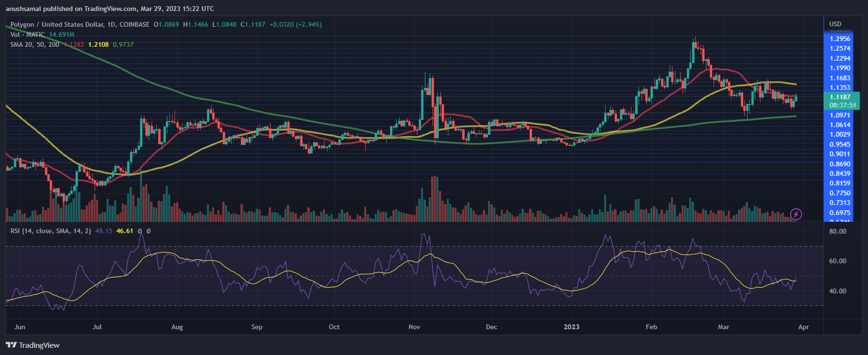The width and height of the screenshot is (868, 355).
Task: Click the 40.00 level on RSI axis
Action: (837, 291)
